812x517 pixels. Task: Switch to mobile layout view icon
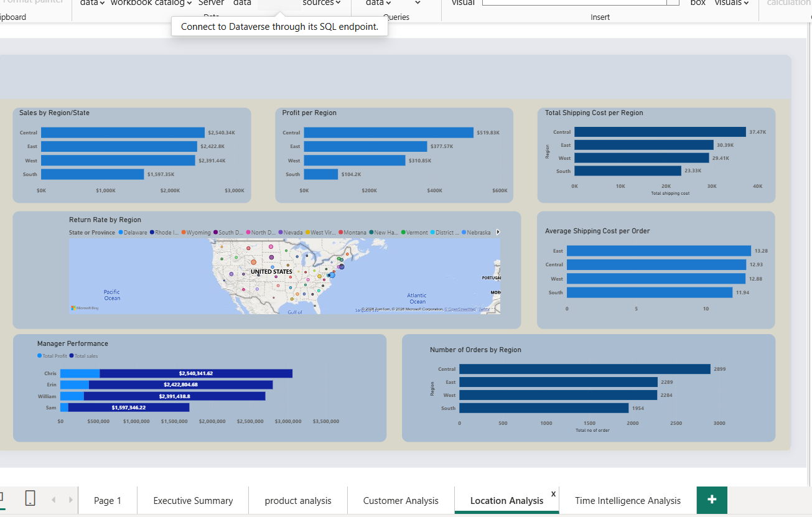[30, 498]
